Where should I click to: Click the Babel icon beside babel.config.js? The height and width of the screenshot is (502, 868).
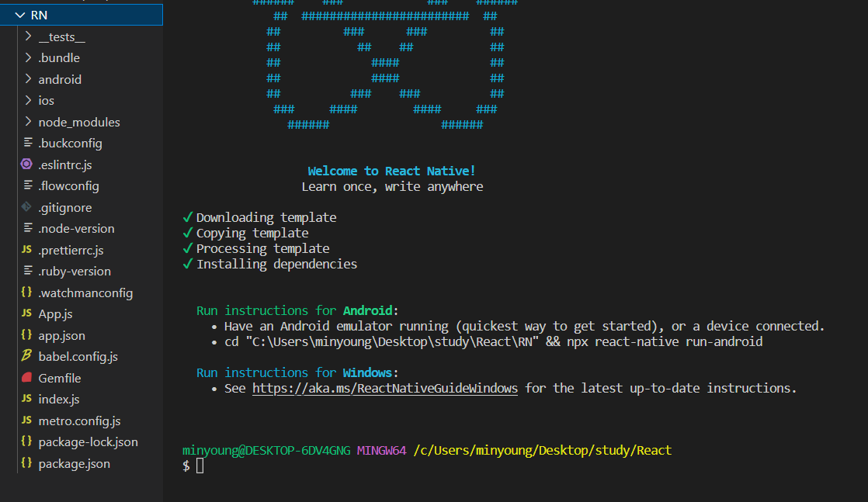point(26,355)
